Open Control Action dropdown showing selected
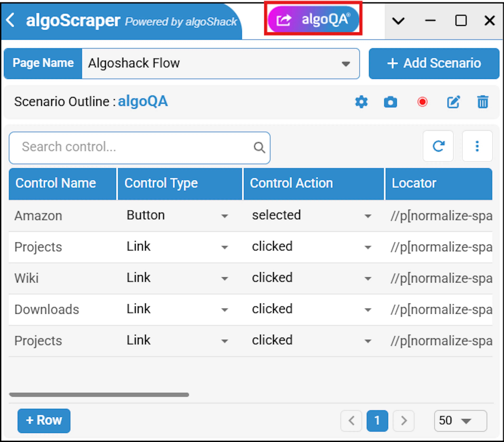Screen dimensions: 504x442 coord(312,215)
